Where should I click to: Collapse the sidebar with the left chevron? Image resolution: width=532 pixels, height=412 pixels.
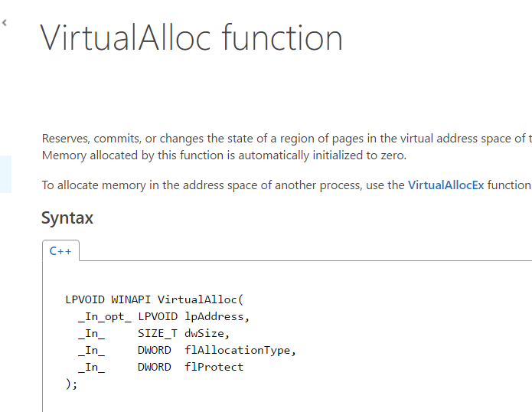tap(4, 23)
